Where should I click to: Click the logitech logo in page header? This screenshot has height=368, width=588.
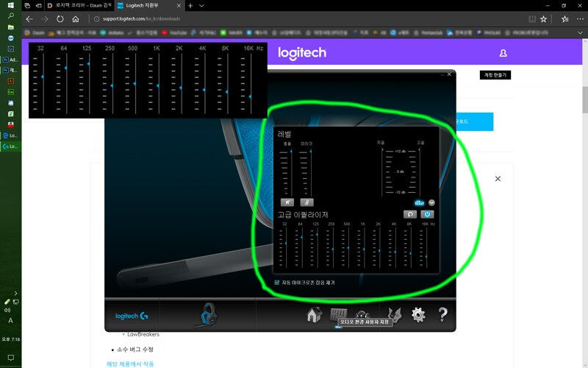302,53
